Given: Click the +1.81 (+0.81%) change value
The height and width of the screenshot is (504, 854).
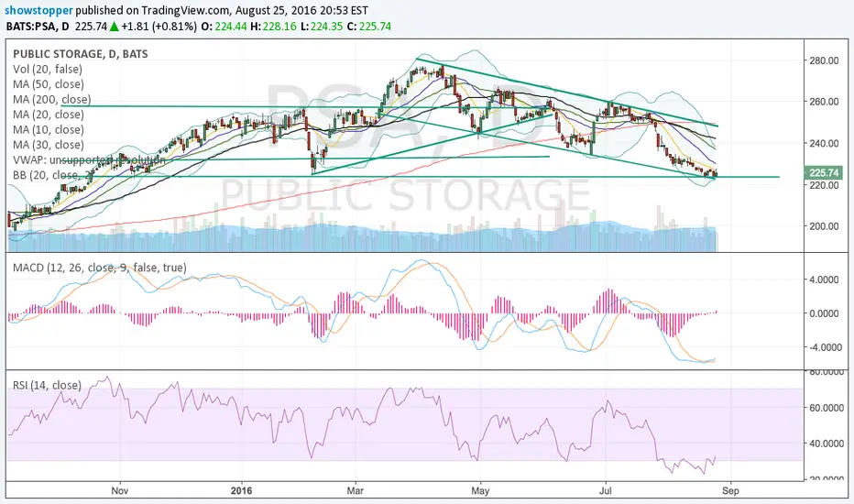Looking at the screenshot, I should 159,27.
